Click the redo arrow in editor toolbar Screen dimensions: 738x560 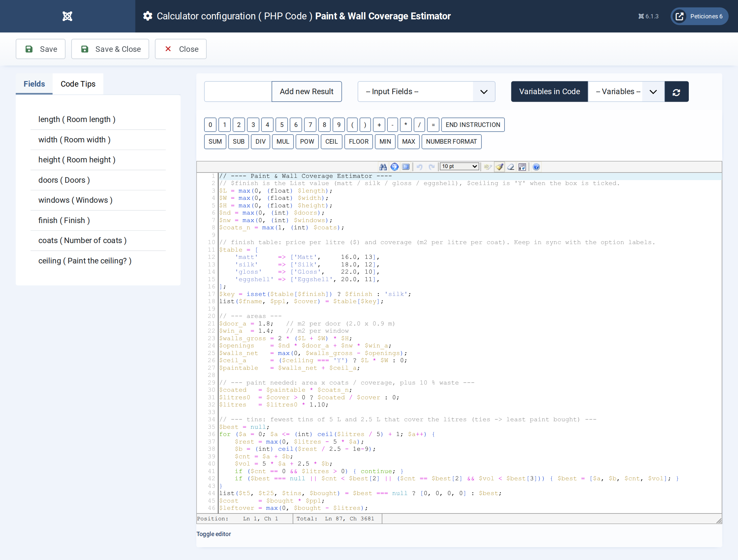point(432,167)
